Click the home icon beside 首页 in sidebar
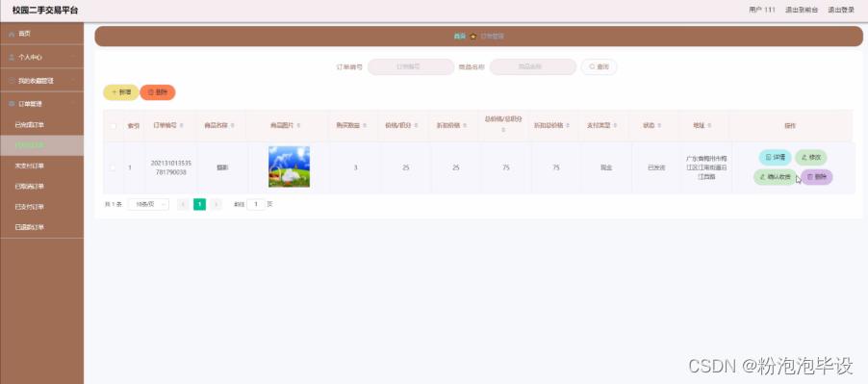 tap(12, 34)
